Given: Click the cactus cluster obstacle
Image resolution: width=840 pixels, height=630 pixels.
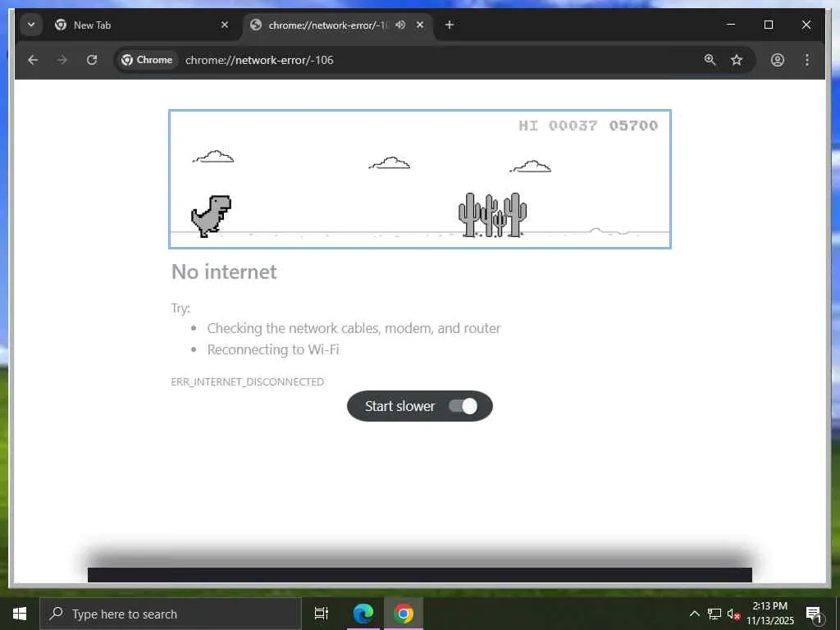Looking at the screenshot, I should point(492,215).
